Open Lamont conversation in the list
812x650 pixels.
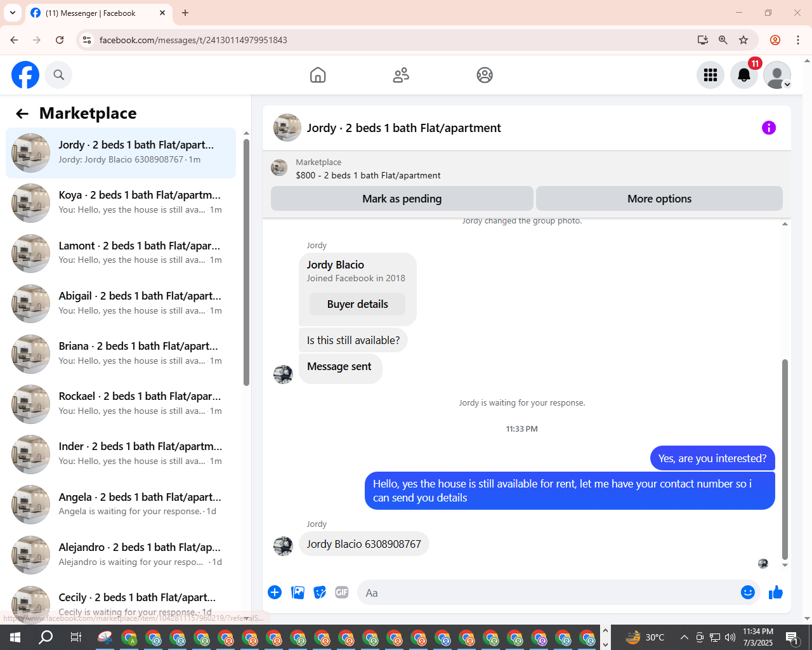coord(121,253)
